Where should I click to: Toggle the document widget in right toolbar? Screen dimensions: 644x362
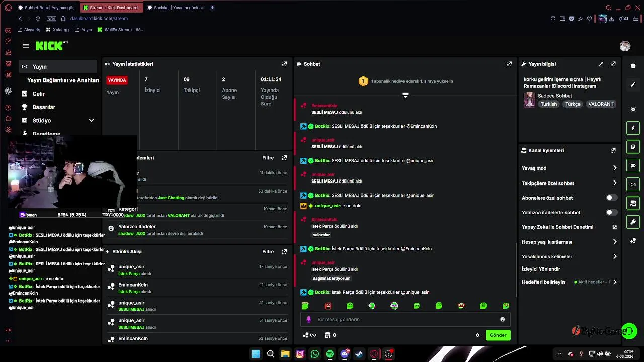(633, 147)
